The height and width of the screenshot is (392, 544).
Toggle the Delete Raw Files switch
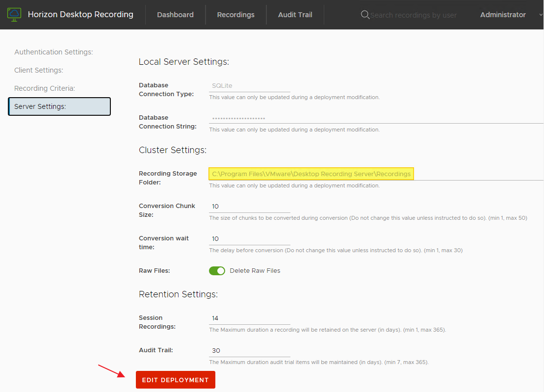click(x=217, y=271)
